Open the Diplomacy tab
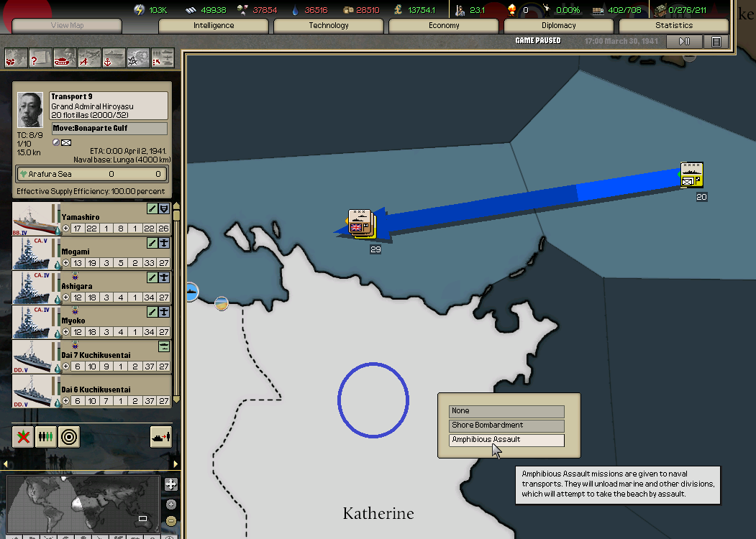 (x=559, y=26)
